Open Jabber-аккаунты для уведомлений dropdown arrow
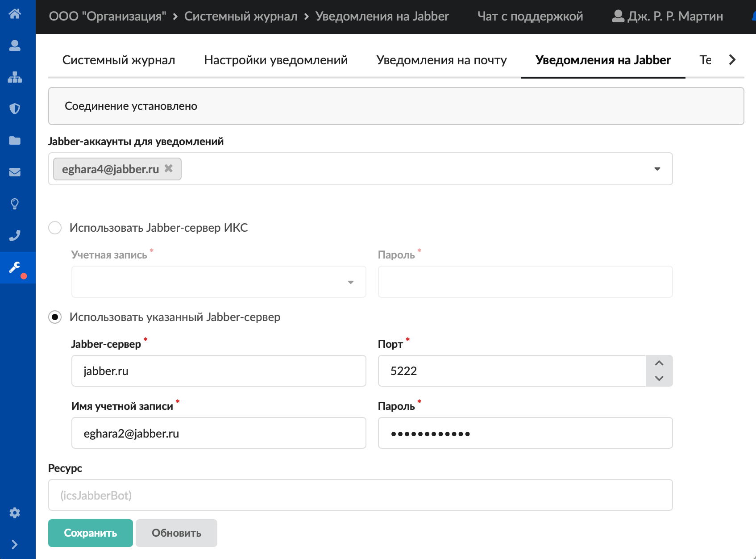Screen dimensions: 756x559 click(657, 169)
